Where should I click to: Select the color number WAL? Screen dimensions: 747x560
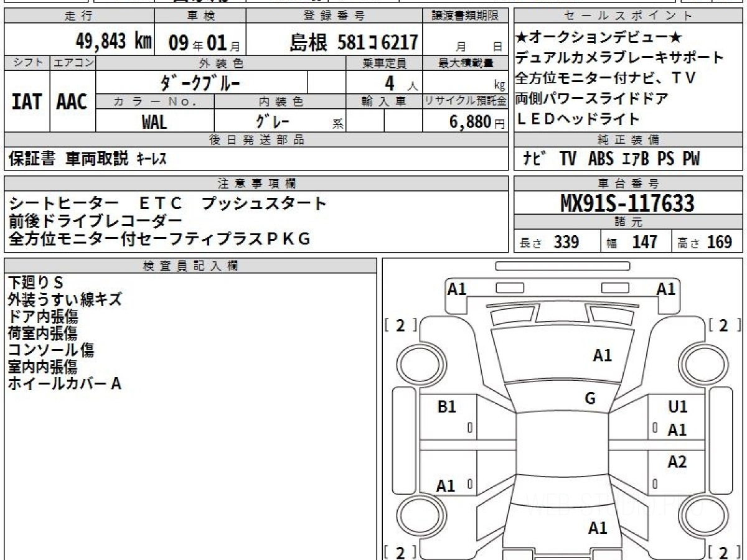tap(154, 121)
